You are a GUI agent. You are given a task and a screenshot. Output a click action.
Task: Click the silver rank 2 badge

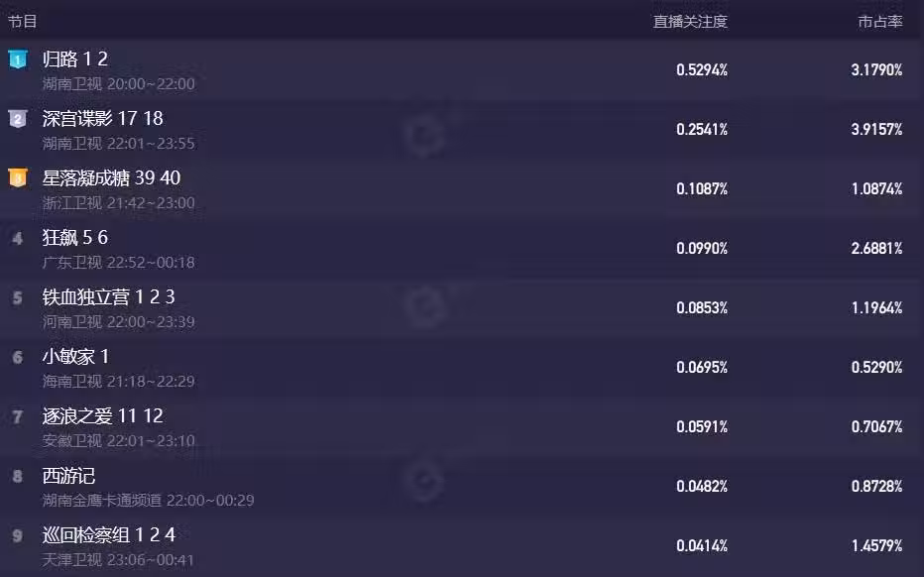coord(17,119)
